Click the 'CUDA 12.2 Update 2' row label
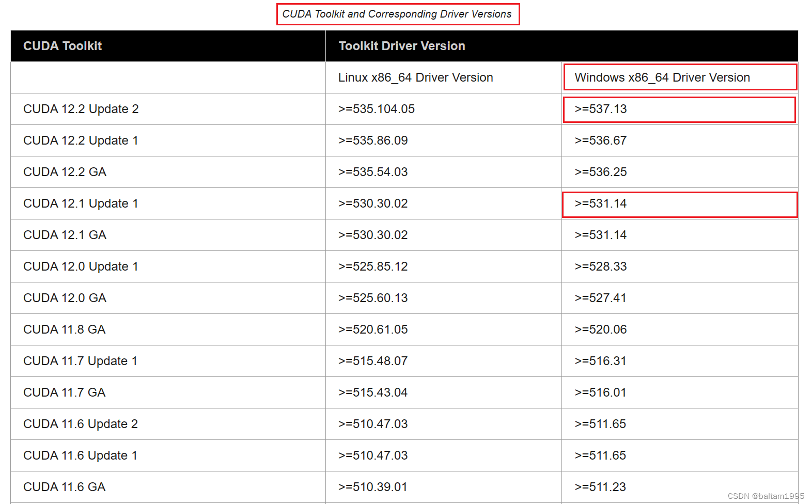 [x=81, y=109]
